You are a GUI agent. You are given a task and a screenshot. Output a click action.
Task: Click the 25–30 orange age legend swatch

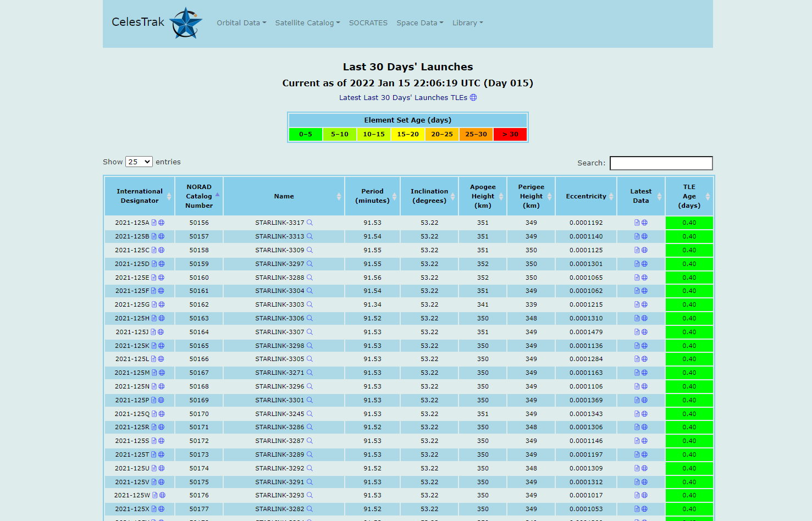476,134
